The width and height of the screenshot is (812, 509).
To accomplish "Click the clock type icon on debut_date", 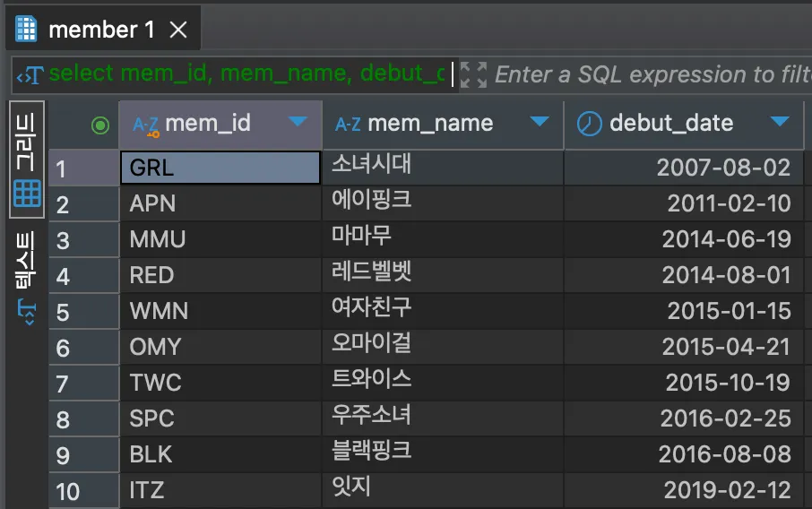I will tap(590, 125).
